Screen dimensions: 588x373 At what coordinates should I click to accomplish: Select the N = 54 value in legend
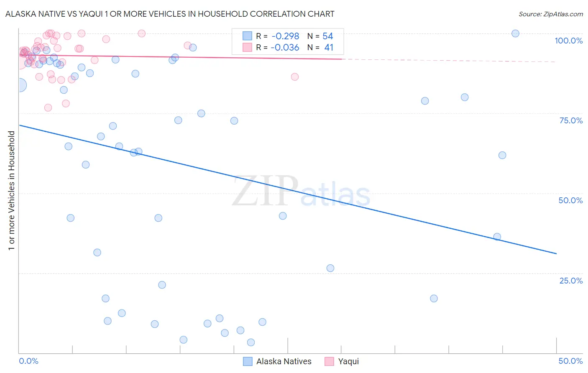click(320, 36)
